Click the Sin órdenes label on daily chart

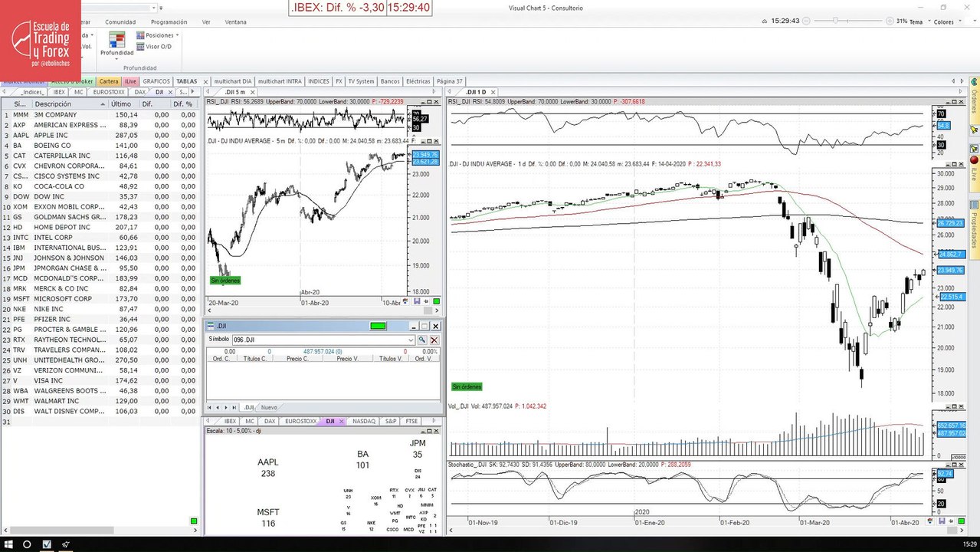467,386
